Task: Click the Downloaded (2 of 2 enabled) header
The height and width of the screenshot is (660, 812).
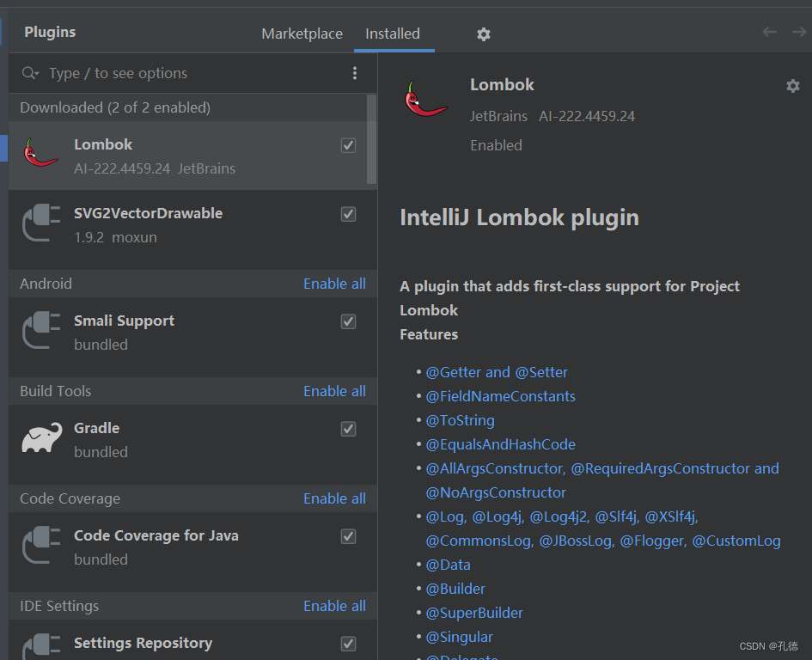Action: pos(115,107)
